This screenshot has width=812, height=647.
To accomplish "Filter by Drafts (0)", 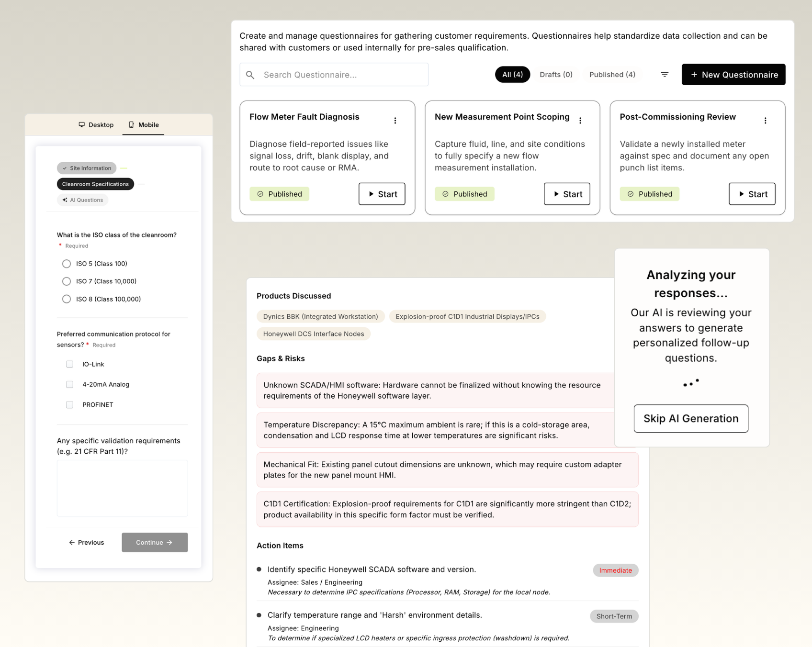I will click(556, 75).
